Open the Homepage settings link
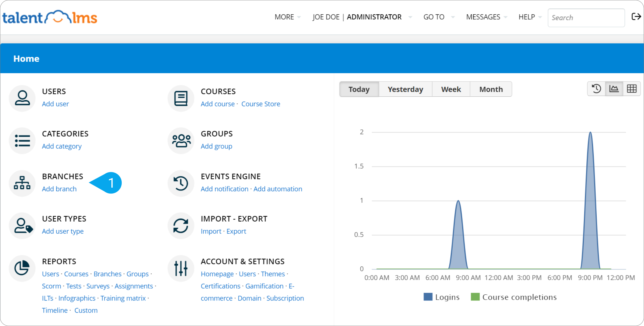This screenshot has width=644, height=326. [x=217, y=274]
